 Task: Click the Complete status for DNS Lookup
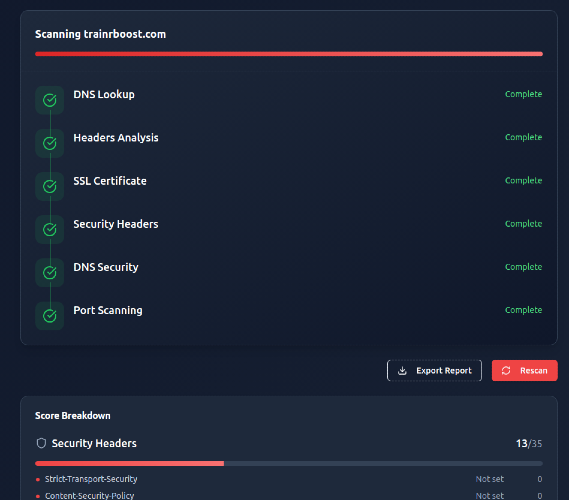tap(524, 94)
